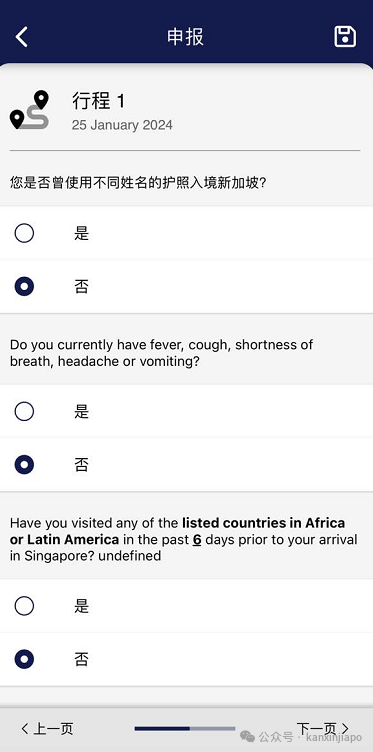This screenshot has width=373, height=752.
Task: Click the 申报 header title
Action: point(186,37)
